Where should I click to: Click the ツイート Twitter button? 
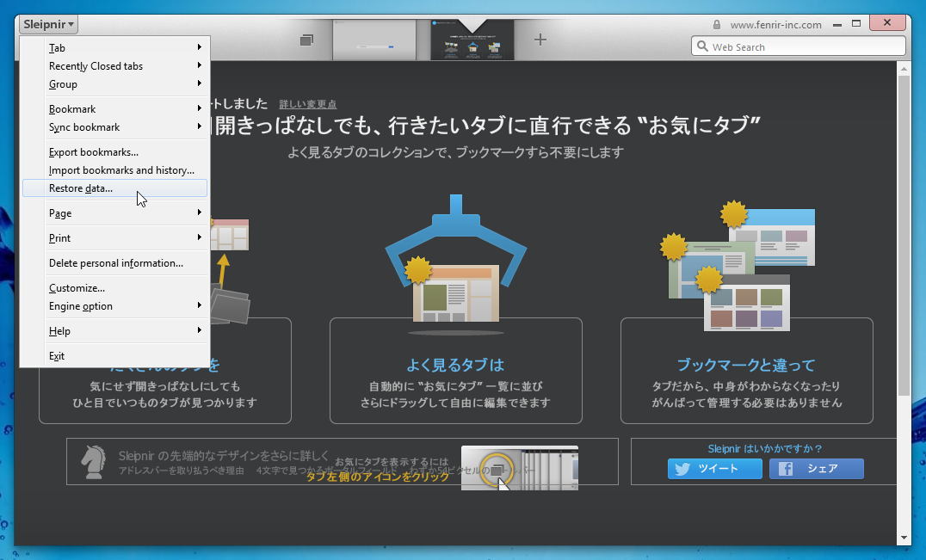pos(714,469)
